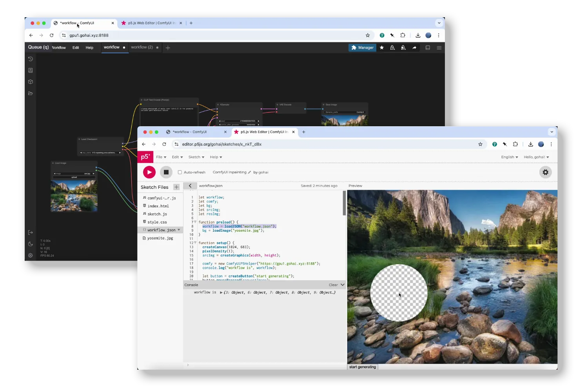Enable the Auto-refresh checkbox
The width and height of the screenshot is (588, 392).
pos(180,172)
